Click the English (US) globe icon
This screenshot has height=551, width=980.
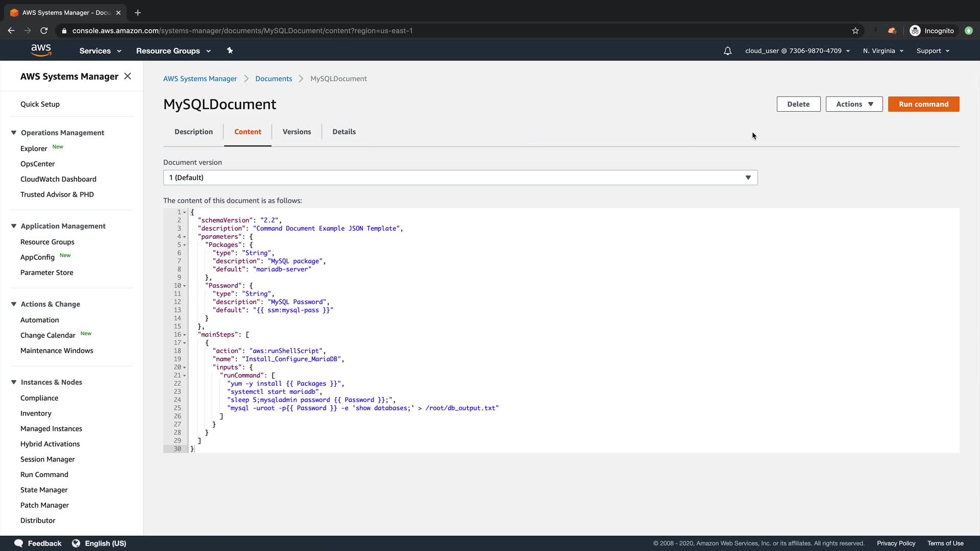[x=76, y=543]
